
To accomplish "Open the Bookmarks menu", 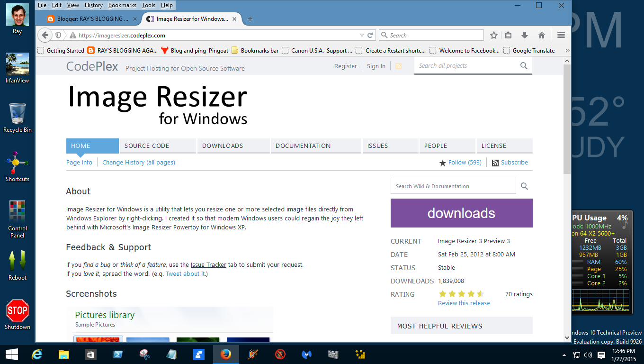I will pos(122,5).
